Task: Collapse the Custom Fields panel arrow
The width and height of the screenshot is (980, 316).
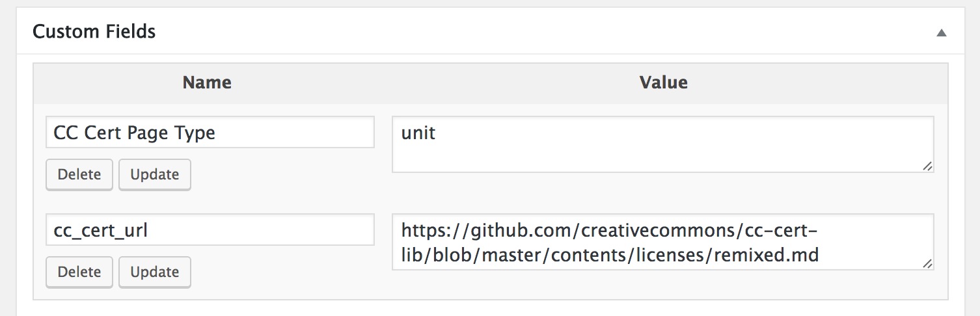Action: click(x=941, y=33)
